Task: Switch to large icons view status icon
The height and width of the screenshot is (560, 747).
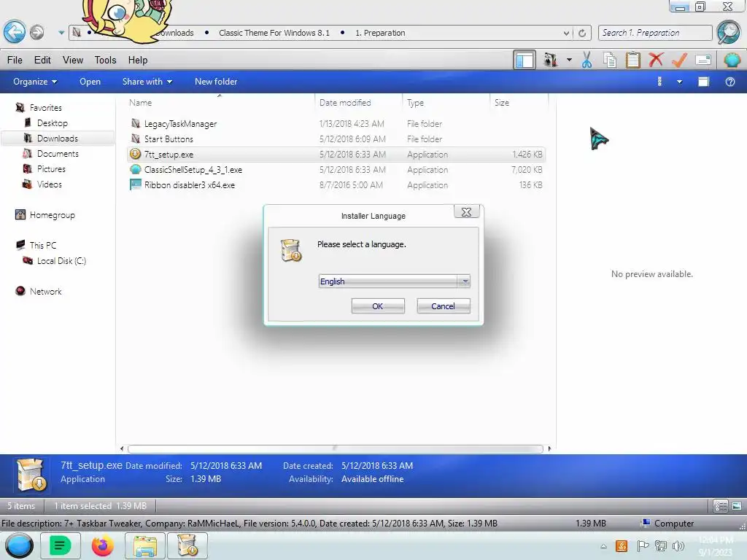Action: click(x=737, y=506)
